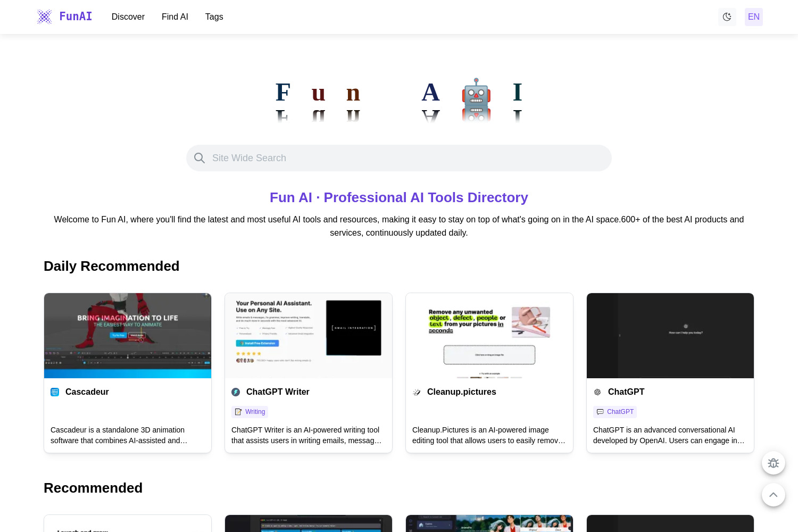This screenshot has height=532, width=798.
Task: Select the ChatGPT tag badge
Action: (615, 412)
